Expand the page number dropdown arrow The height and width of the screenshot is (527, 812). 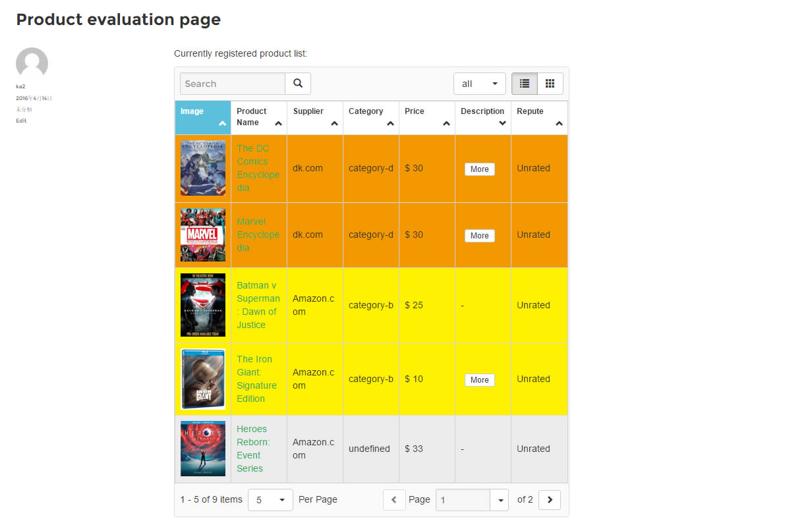(500, 500)
